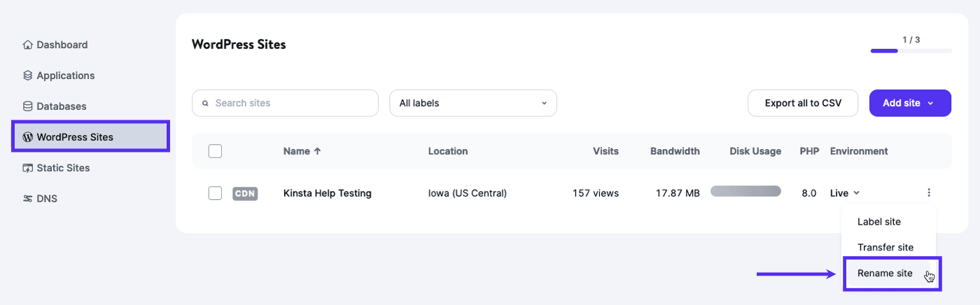The image size is (980, 305).
Task: Click the Dashboard home icon
Action: pos(28,45)
